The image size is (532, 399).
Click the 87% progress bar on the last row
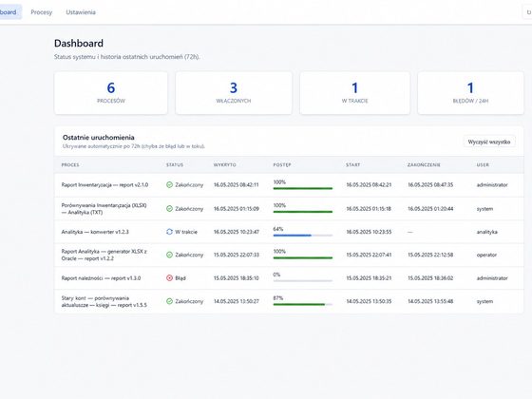coord(303,304)
